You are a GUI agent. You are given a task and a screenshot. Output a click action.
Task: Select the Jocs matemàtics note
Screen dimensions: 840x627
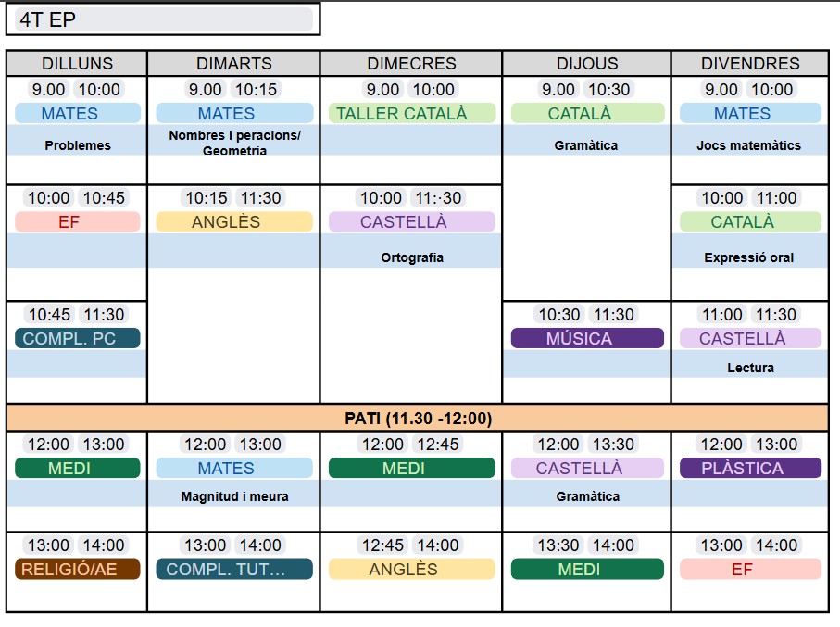point(748,145)
